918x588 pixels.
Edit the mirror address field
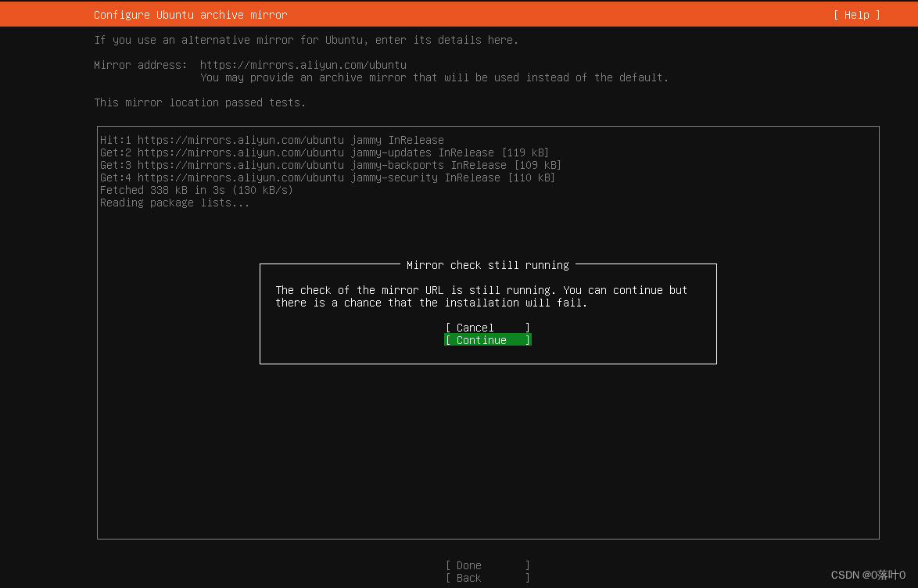pos(303,64)
